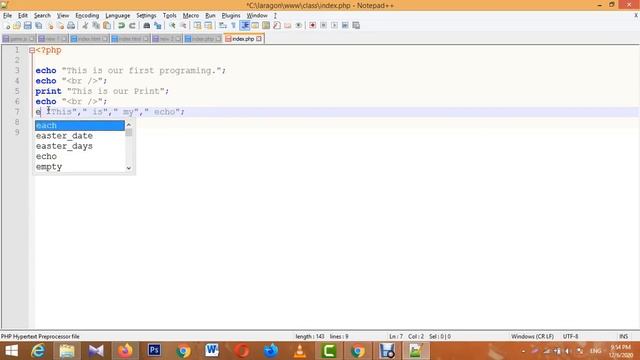The height and width of the screenshot is (360, 640).
Task: Start macro recording with red button
Action: (313, 25)
